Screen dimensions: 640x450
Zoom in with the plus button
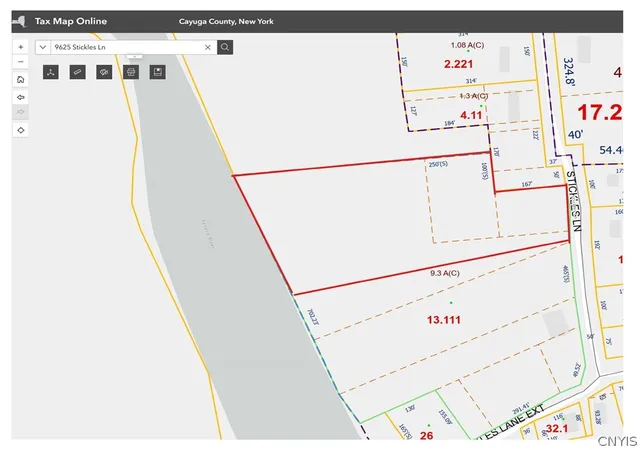(x=21, y=47)
